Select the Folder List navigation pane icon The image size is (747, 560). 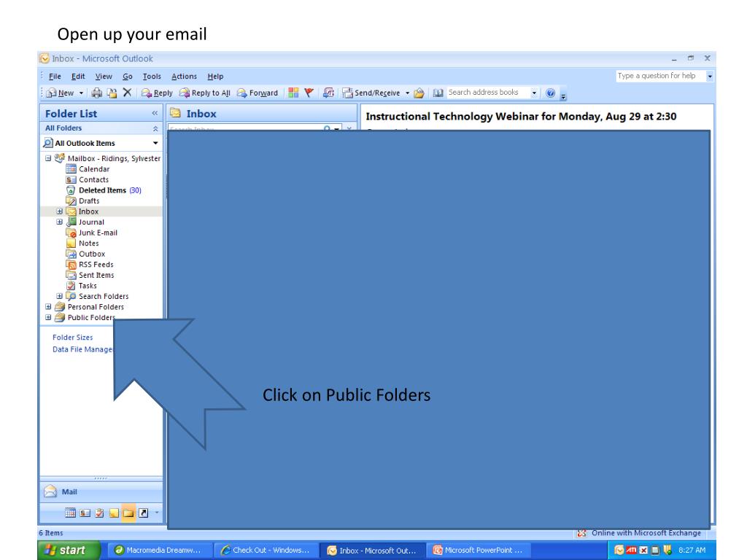coord(128,513)
